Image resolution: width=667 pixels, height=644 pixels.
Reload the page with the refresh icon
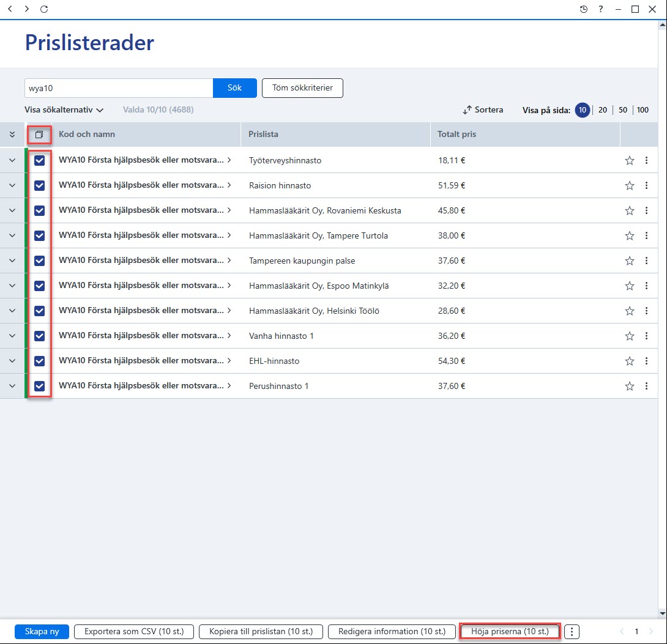pos(44,9)
